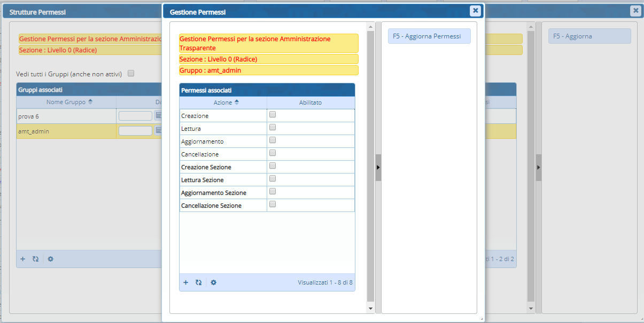
Task: Enable the Creazione permission checkbox
Action: [273, 115]
